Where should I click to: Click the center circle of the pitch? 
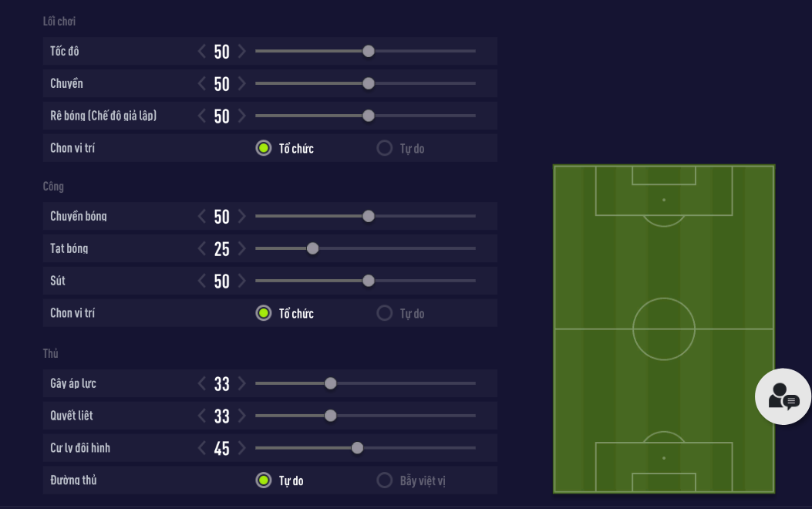(x=664, y=329)
